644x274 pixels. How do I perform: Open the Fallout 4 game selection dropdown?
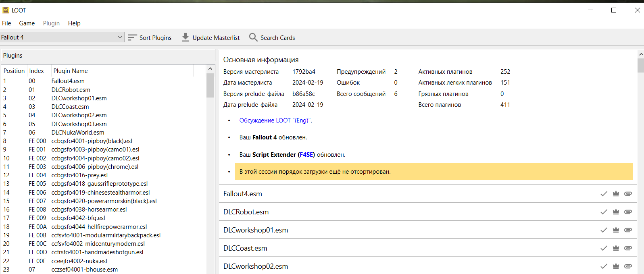62,37
